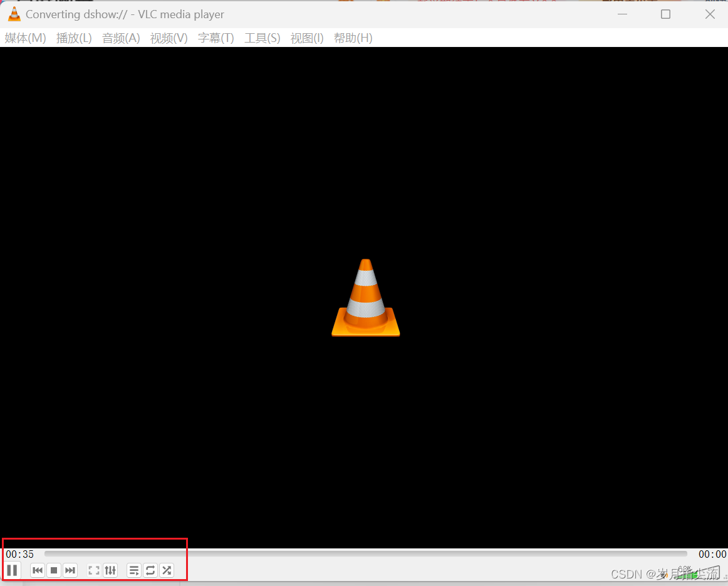Click the elapsed time 00:35 label
The width and height of the screenshot is (728, 586).
(x=20, y=554)
